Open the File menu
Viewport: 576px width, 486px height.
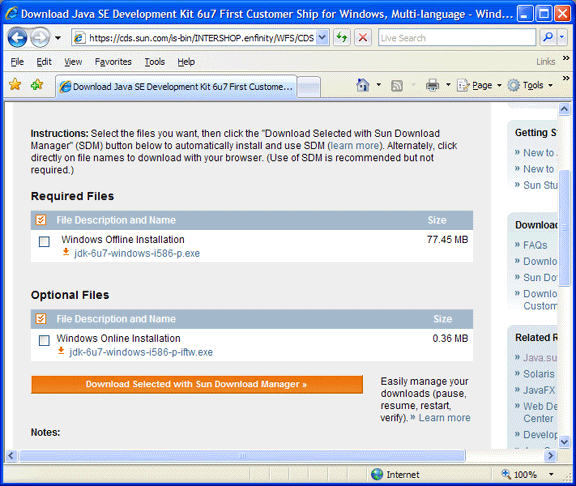[x=17, y=62]
